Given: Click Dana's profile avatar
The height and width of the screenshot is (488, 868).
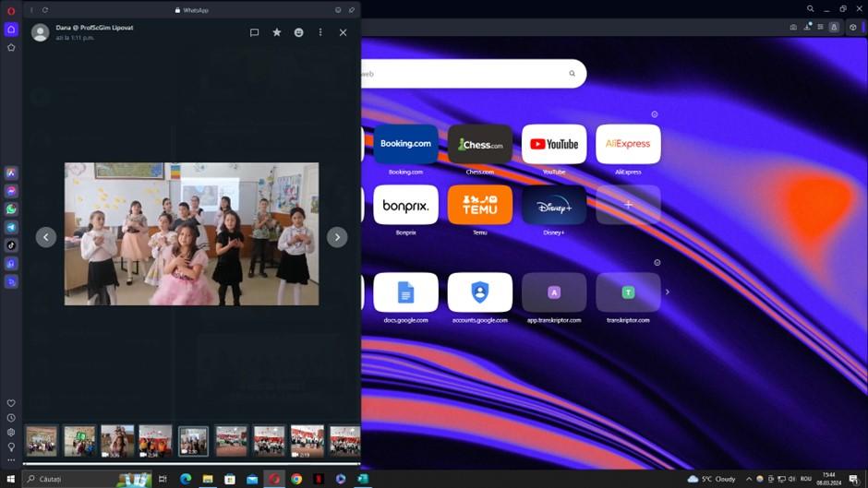Looking at the screenshot, I should coord(40,32).
